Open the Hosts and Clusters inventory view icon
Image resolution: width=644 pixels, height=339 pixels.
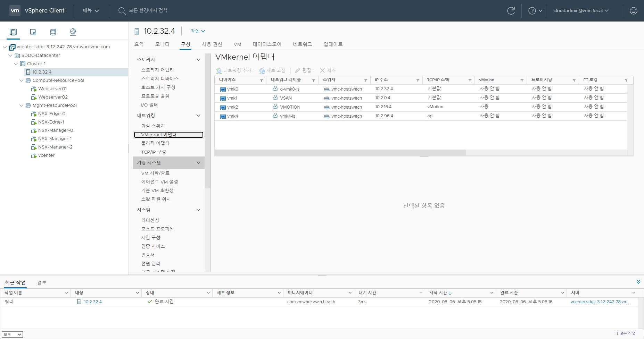coord(13,32)
